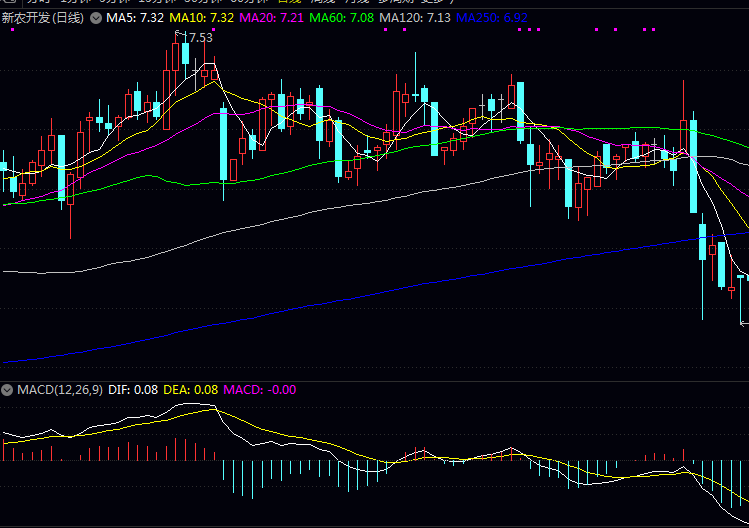The image size is (749, 528).
Task: Click the divider between price chart and MACD panel
Action: pyautogui.click(x=374, y=381)
